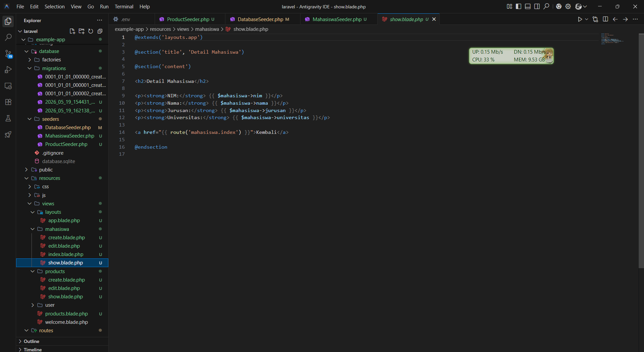This screenshot has width=644, height=352.
Task: Open the rocket icon view in activity bar
Action: tap(8, 135)
